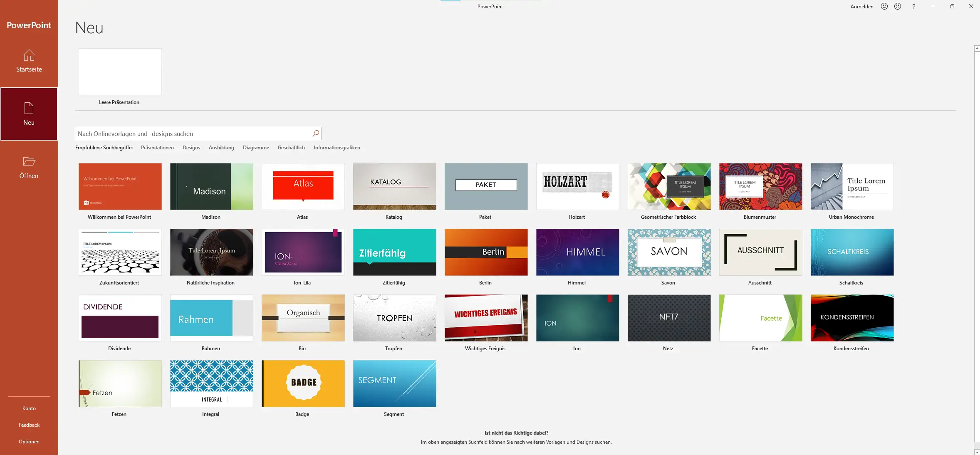980x455 pixels.
Task: Click the scrollbar up arrow
Action: pos(977,49)
